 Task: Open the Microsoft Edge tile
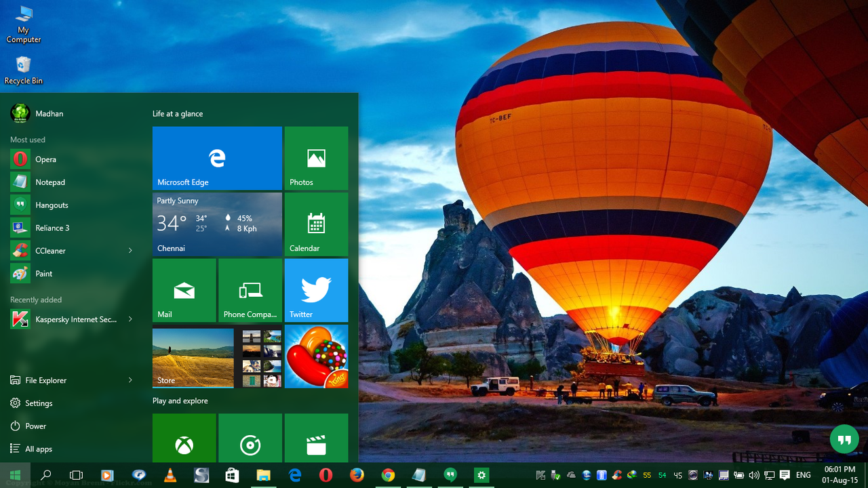point(217,158)
